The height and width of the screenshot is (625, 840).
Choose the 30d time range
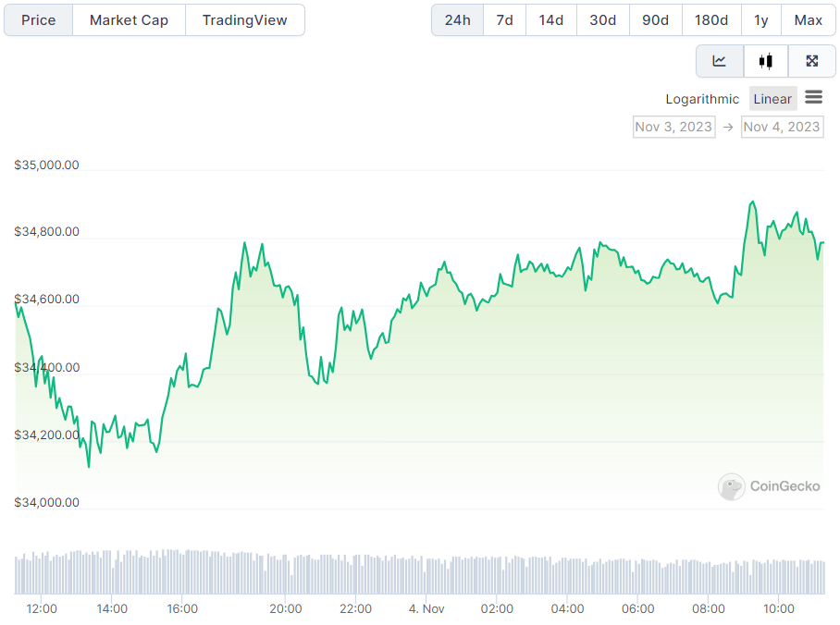602,20
